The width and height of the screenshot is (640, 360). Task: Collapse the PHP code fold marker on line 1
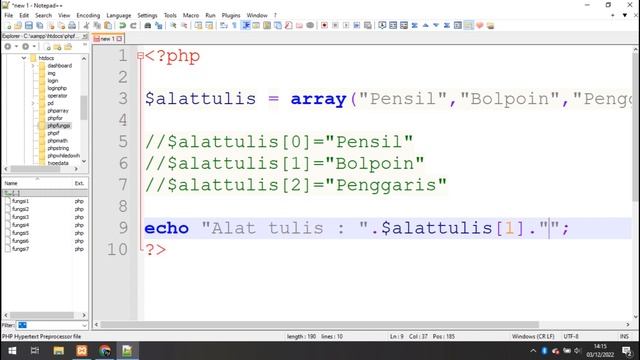(x=140, y=56)
